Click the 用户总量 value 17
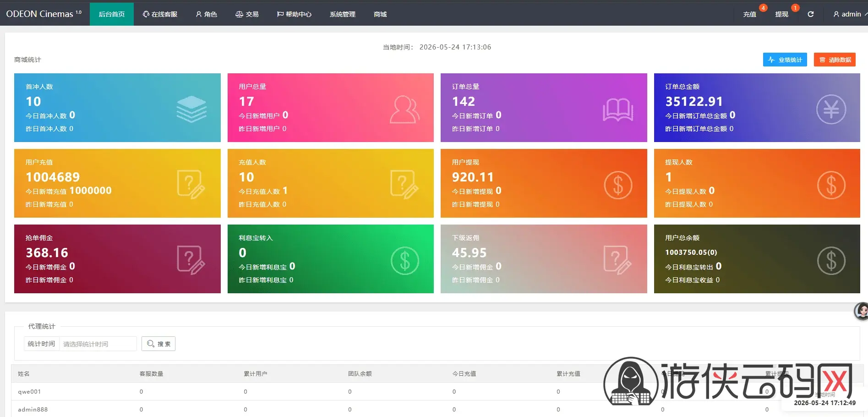 click(246, 101)
